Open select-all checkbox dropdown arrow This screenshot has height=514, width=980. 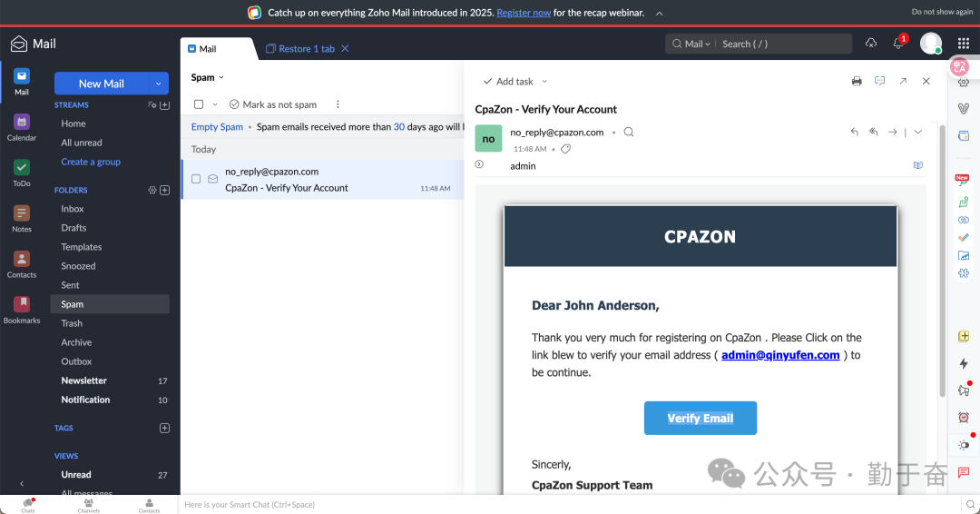[x=214, y=104]
